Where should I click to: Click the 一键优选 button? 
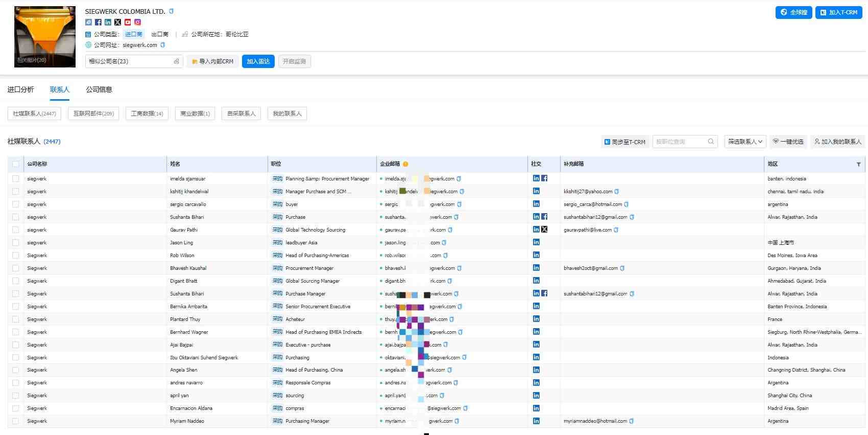[788, 142]
